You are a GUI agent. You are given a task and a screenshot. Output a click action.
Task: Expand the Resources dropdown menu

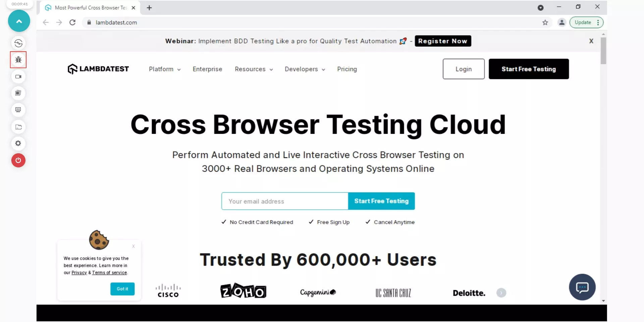[x=254, y=69]
